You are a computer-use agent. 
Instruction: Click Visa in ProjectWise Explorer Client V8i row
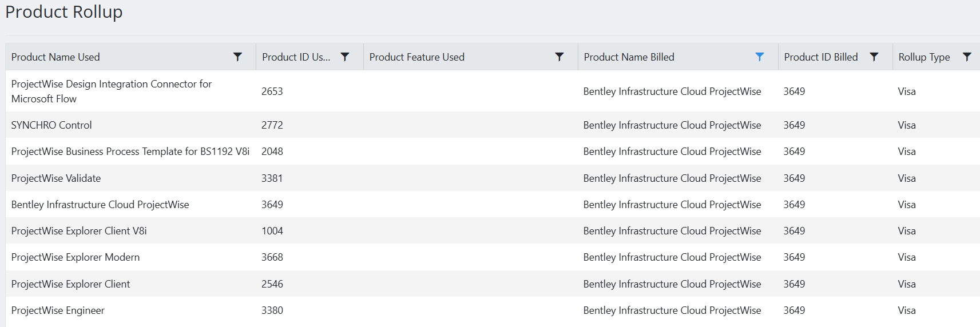click(x=907, y=231)
